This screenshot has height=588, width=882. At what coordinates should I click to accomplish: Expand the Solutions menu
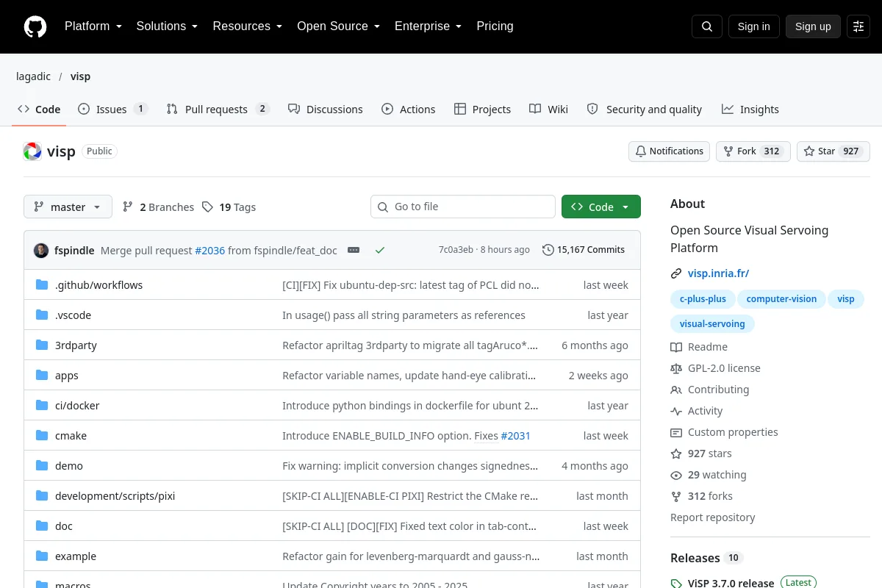pos(168,26)
